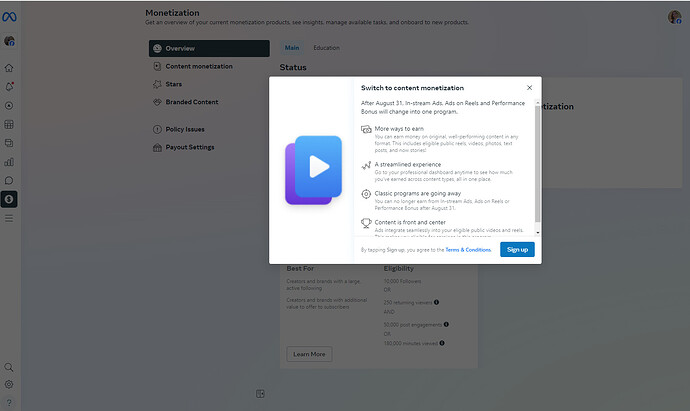Click the dialog scrollbar thumb

coord(537,163)
